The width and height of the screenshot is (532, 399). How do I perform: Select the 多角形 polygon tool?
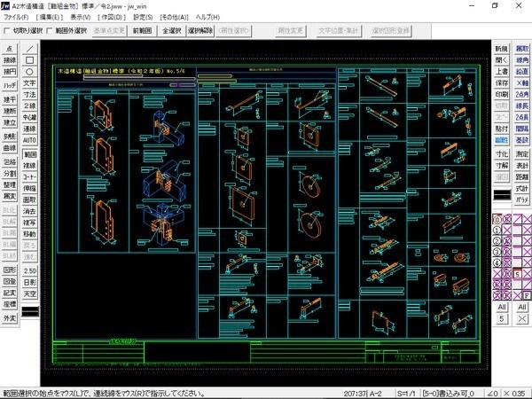[10, 137]
